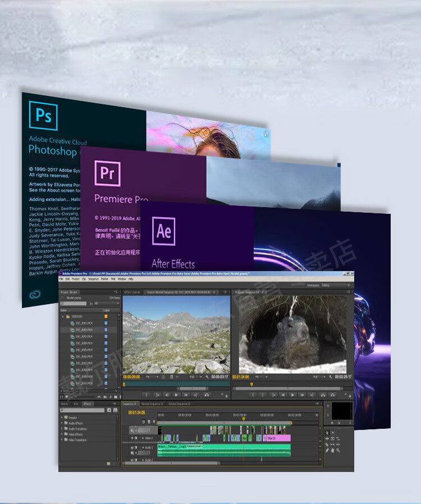Viewport: 421px width, 504px height.
Task: Open the Sequence menu
Action: 94,279
